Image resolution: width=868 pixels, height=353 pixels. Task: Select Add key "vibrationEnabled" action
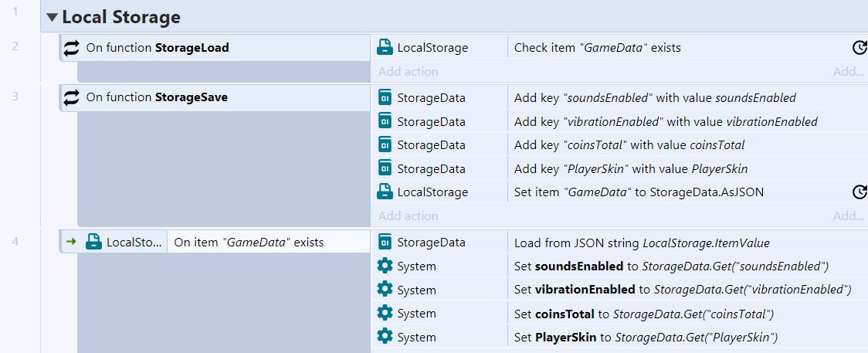(x=666, y=122)
